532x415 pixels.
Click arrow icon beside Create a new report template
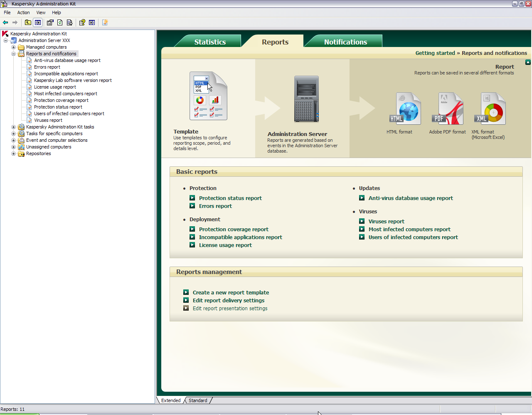coord(186,292)
